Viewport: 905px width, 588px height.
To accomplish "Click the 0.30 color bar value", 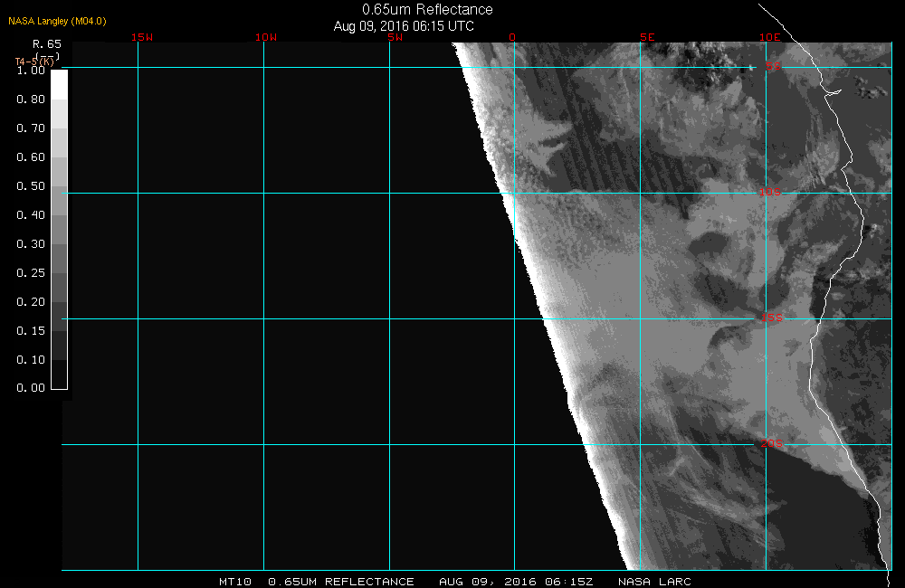I will coord(31,244).
